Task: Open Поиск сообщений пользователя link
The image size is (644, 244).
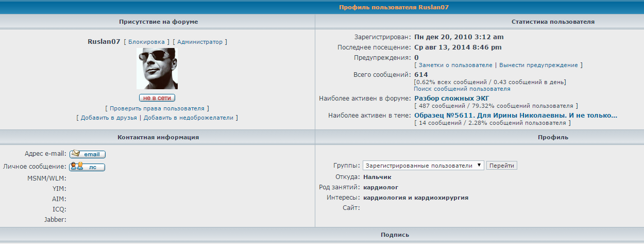Action: point(462,89)
